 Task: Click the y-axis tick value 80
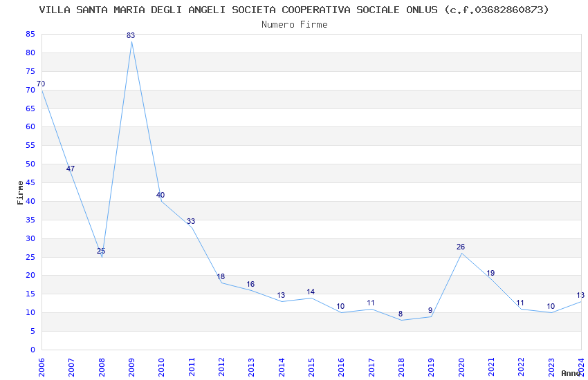[x=30, y=53]
